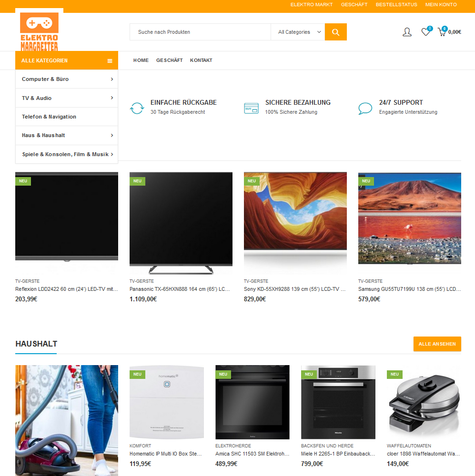Image resolution: width=475 pixels, height=476 pixels.
Task: Open the Sony KD-55XH9288 TV thumbnail
Action: (x=295, y=223)
